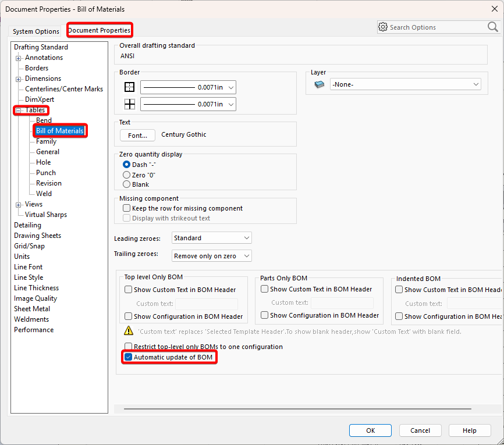Click the inner grid border icon
Image resolution: width=504 pixels, height=445 pixels.
pos(130,104)
